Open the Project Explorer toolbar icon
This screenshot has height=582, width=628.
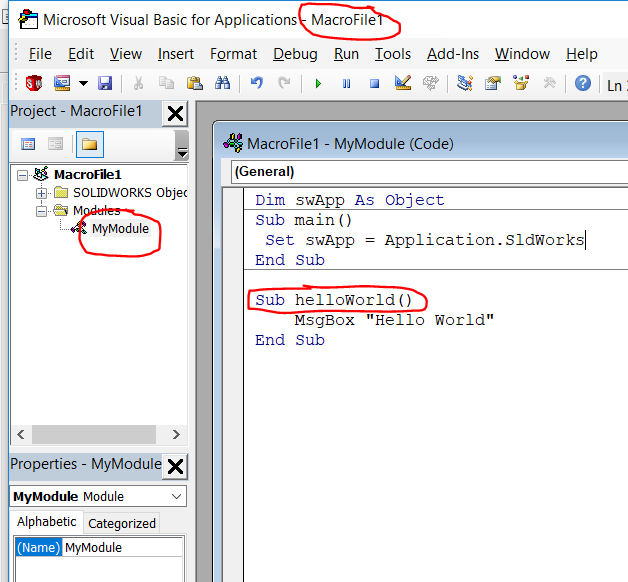(465, 83)
